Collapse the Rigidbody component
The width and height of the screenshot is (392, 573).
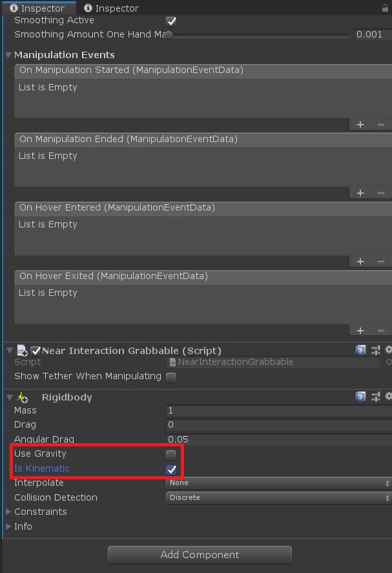pos(10,397)
